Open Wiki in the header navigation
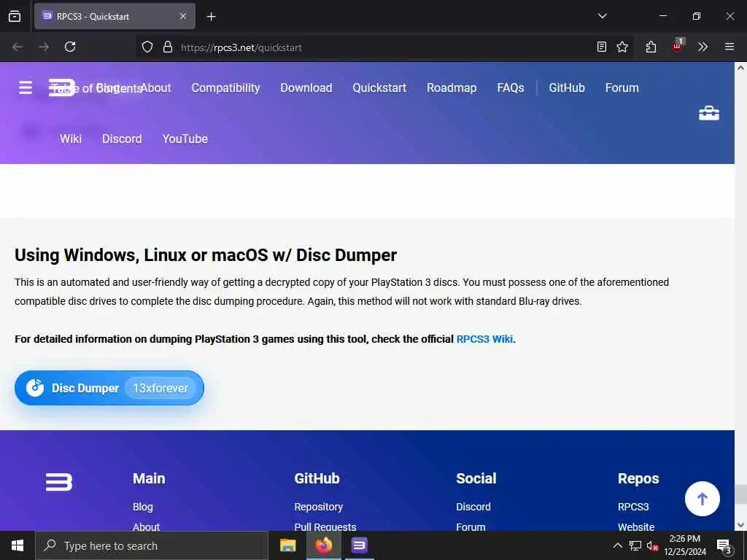747x560 pixels. point(71,139)
